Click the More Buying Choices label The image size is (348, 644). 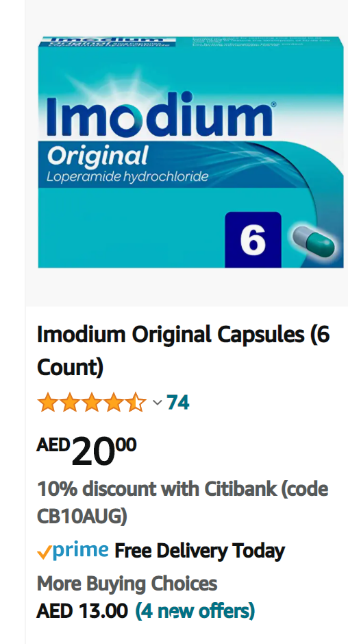127,583
